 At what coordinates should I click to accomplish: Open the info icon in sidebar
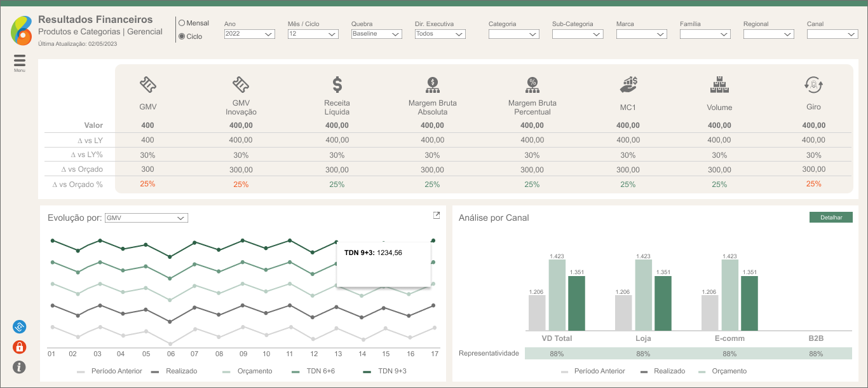click(x=20, y=367)
